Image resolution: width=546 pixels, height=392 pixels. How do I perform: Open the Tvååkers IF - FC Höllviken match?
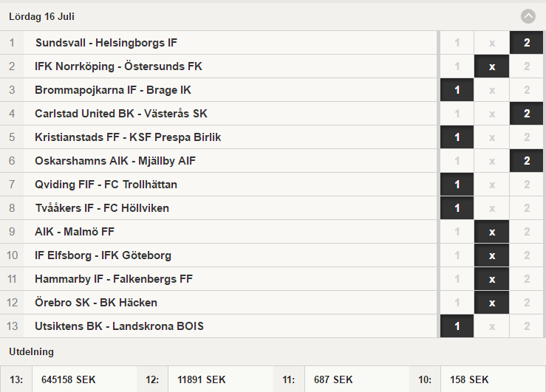tap(102, 208)
